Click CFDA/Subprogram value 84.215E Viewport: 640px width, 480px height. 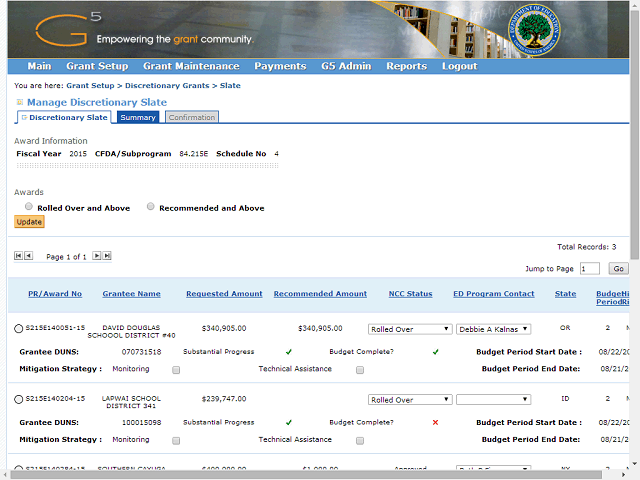[x=193, y=154]
